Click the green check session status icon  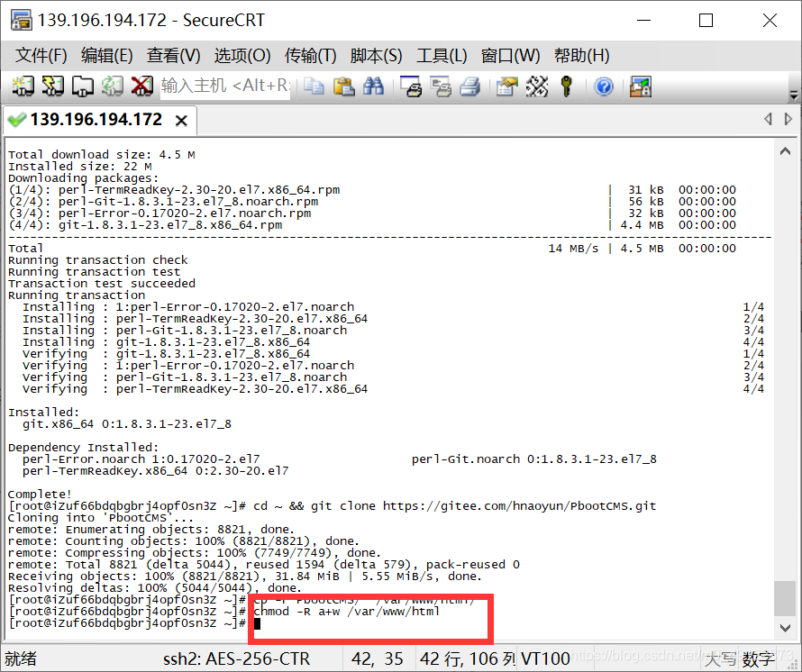tap(17, 120)
